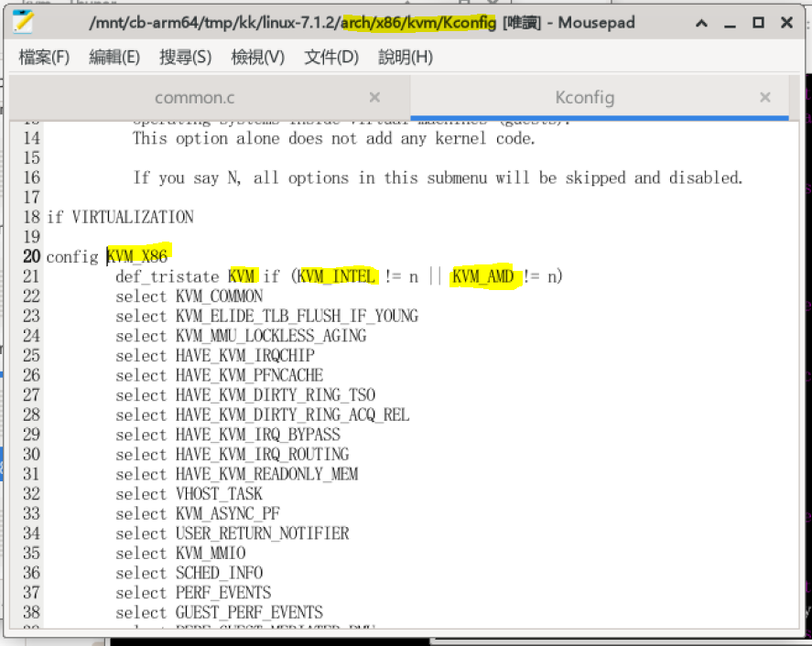Image resolution: width=812 pixels, height=646 pixels.
Task: Open the 檔案(F) file menu
Action: [x=44, y=57]
